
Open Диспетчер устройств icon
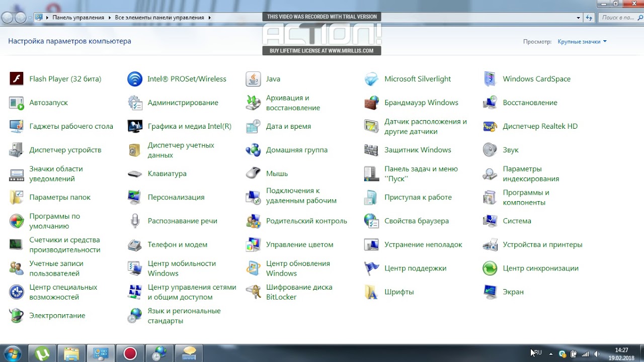(17, 150)
